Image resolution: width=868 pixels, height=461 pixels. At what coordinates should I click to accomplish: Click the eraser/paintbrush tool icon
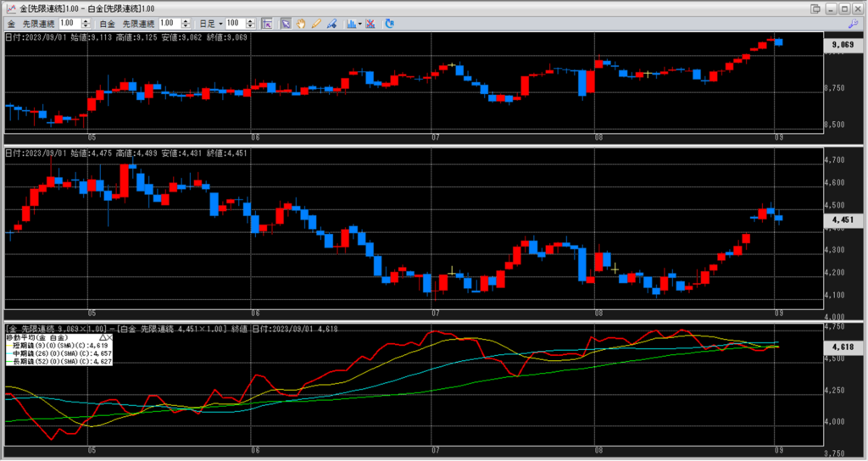click(331, 23)
